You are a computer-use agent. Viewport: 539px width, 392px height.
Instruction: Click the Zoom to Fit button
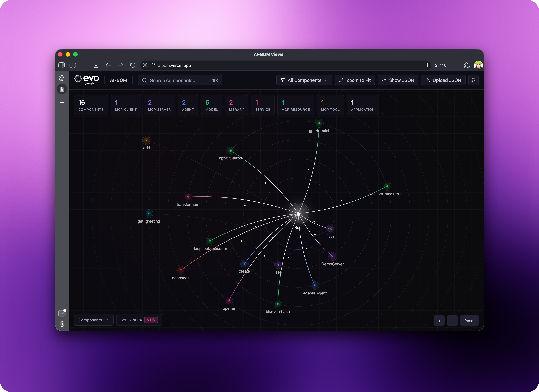355,80
